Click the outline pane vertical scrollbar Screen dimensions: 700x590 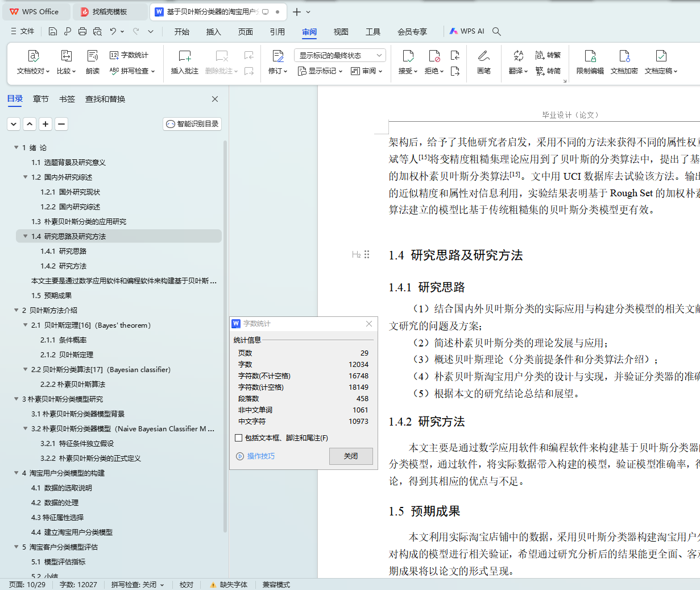click(x=225, y=336)
